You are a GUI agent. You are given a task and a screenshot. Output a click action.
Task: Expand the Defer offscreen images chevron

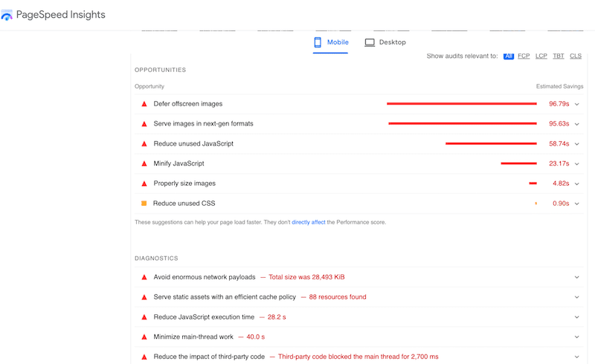pos(576,104)
